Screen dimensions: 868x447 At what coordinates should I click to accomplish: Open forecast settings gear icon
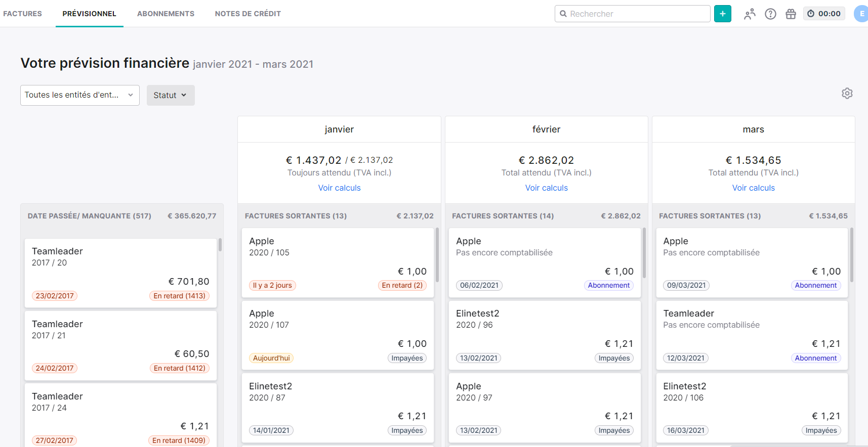pyautogui.click(x=847, y=94)
